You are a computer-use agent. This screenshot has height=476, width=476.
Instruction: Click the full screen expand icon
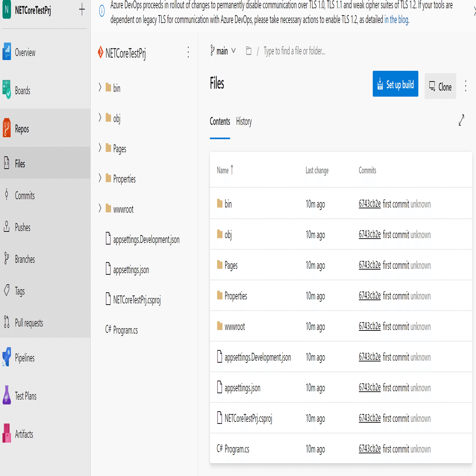tap(461, 120)
